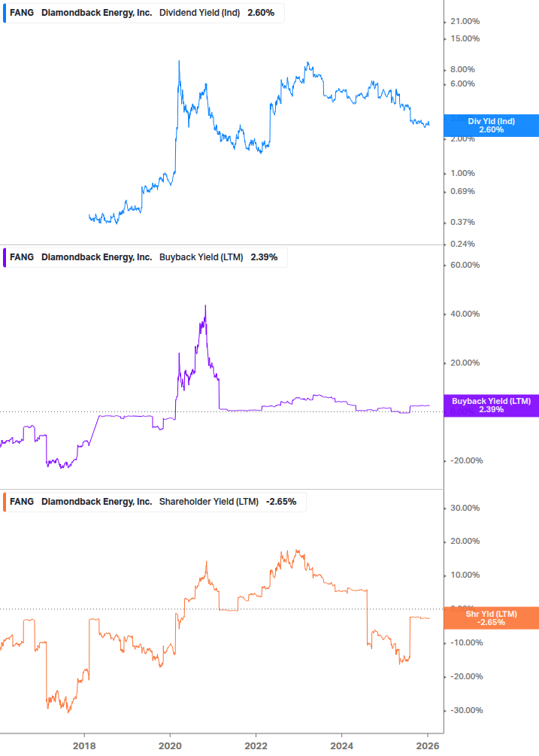The width and height of the screenshot is (539, 756).
Task: Click the FANG ticker in Buyback Yield legend
Action: (22, 257)
